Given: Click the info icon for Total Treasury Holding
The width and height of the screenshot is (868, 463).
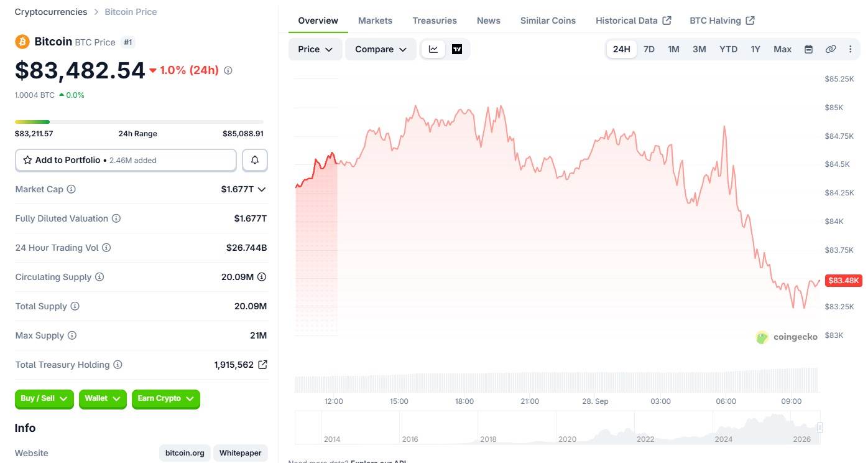Looking at the screenshot, I should pos(118,365).
